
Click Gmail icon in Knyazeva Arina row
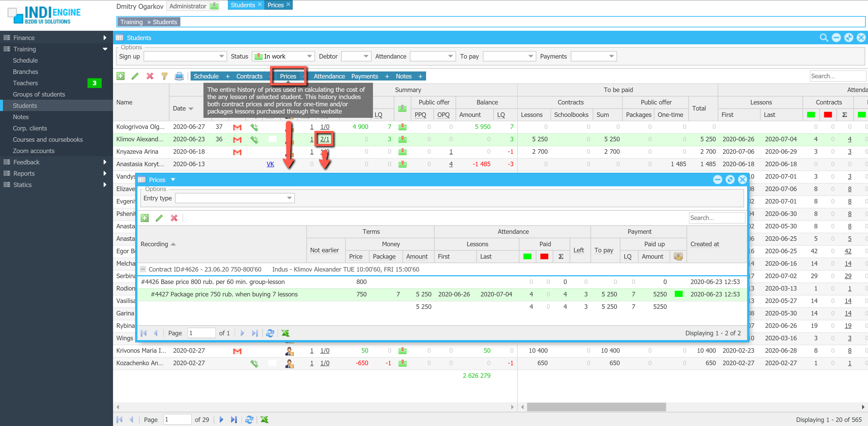coord(237,152)
